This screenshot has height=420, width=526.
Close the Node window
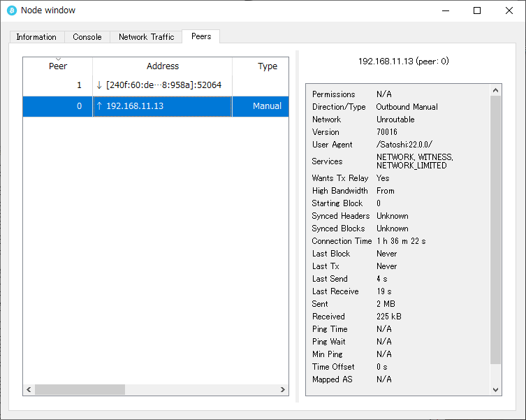pyautogui.click(x=509, y=10)
